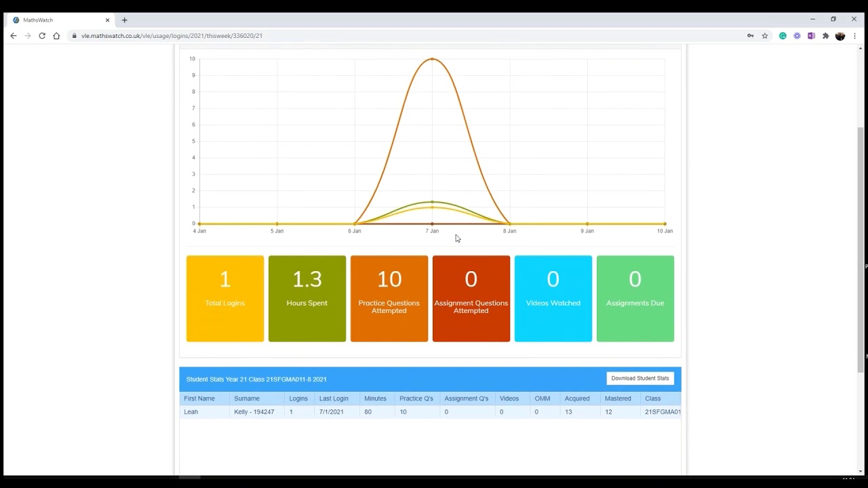The image size is (868, 488).
Task: Click Assignment Questions Attempted tile
Action: click(x=471, y=299)
